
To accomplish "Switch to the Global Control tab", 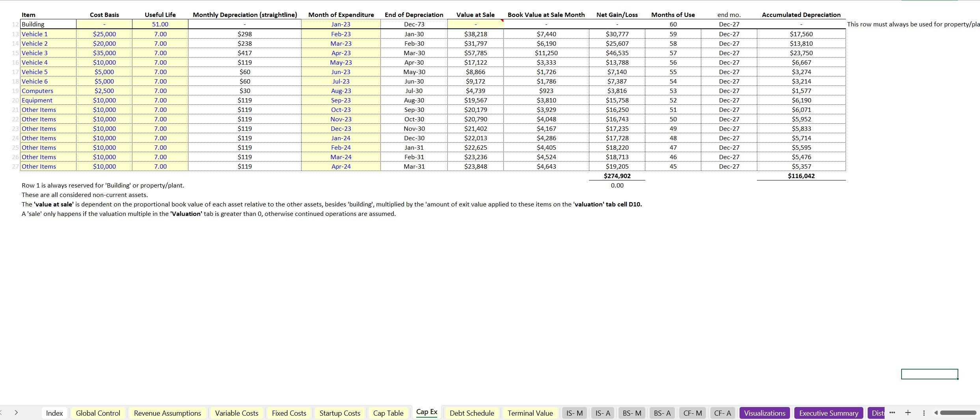I will tap(98, 413).
